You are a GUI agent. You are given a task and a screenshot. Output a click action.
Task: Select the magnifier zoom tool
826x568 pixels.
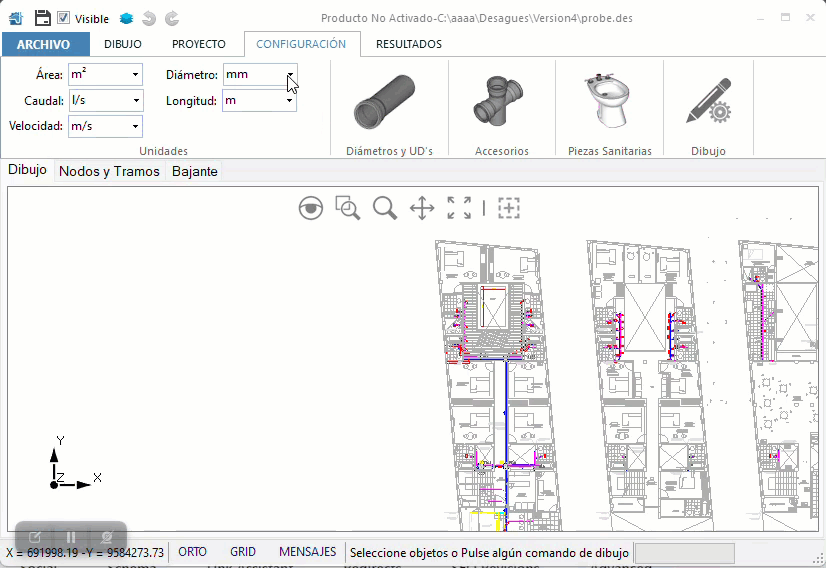pos(385,208)
